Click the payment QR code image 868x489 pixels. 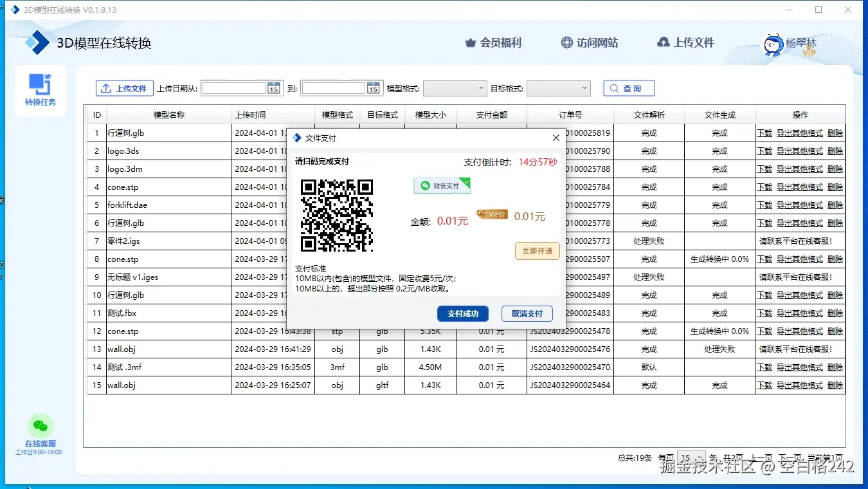point(338,216)
